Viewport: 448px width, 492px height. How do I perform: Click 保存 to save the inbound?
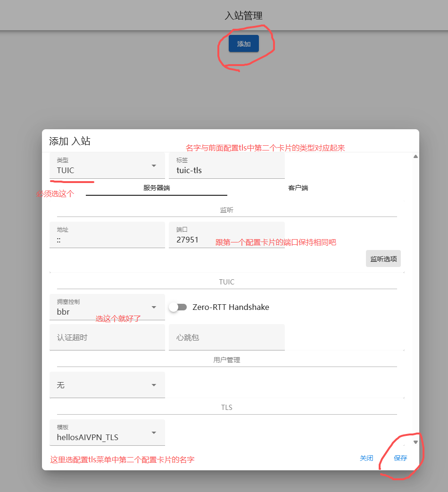(400, 458)
